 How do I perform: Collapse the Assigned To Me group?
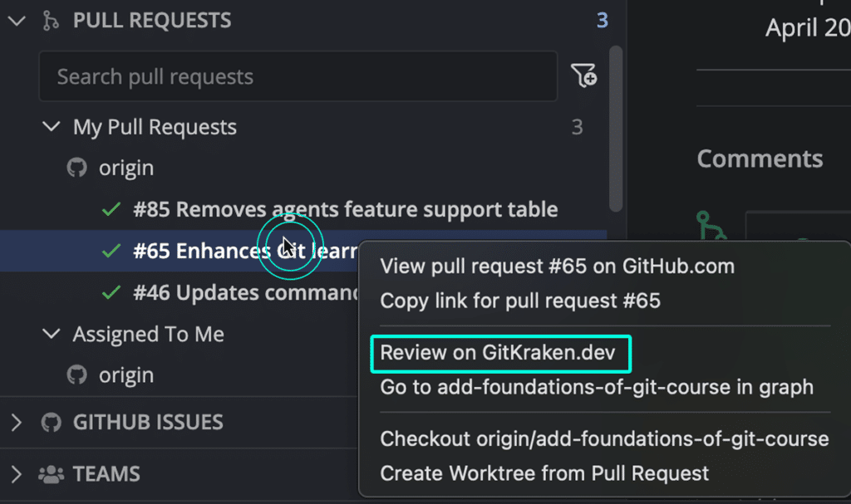pos(52,334)
